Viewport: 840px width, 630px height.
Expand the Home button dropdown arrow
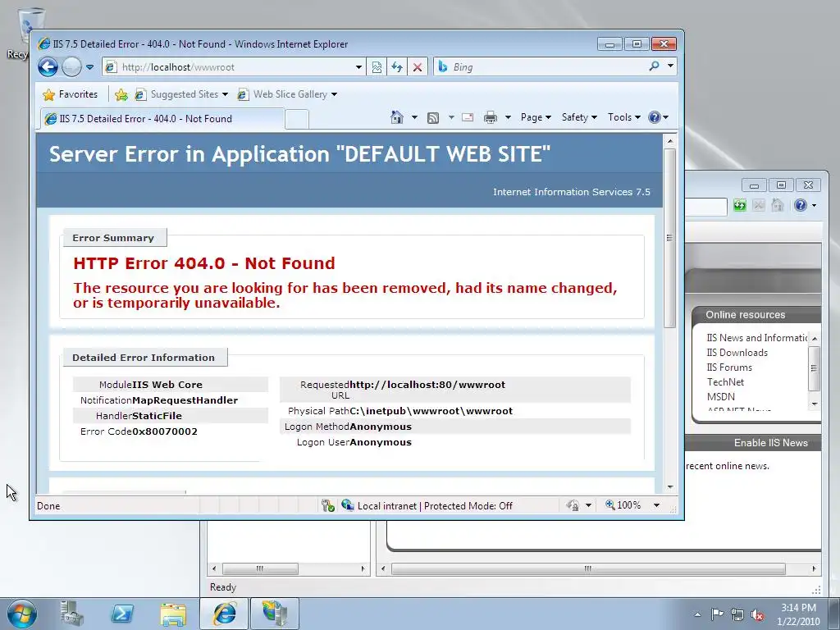coord(414,117)
